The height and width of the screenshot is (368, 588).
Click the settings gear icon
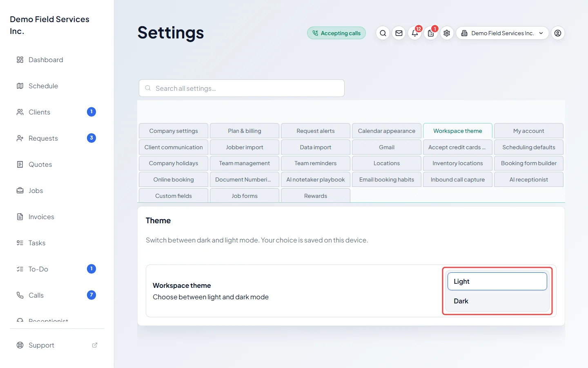click(x=447, y=33)
